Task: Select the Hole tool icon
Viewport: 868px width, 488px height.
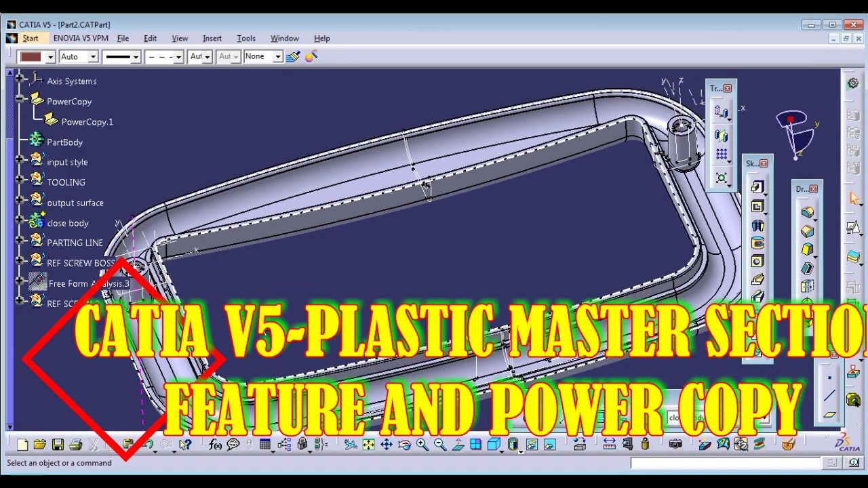Action: [x=757, y=261]
